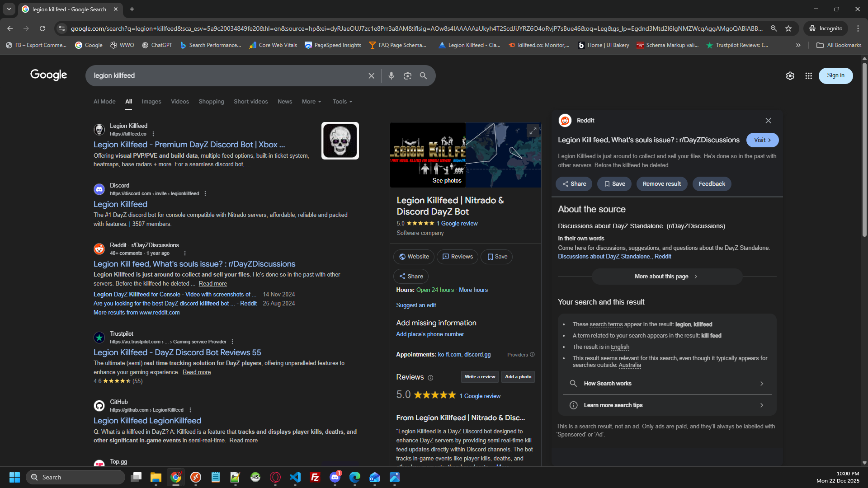The height and width of the screenshot is (488, 868).
Task: Switch to the Videos tab
Action: (x=180, y=102)
